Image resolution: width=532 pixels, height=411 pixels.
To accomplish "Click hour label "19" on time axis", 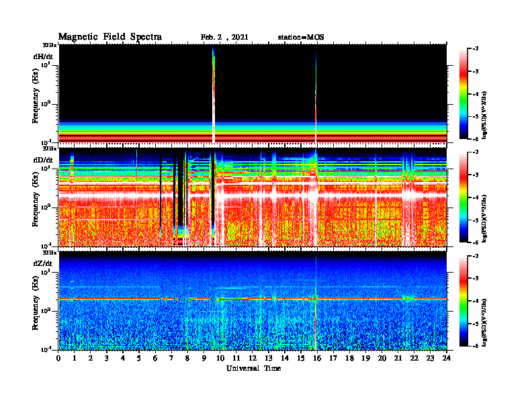I will pyautogui.click(x=365, y=358).
